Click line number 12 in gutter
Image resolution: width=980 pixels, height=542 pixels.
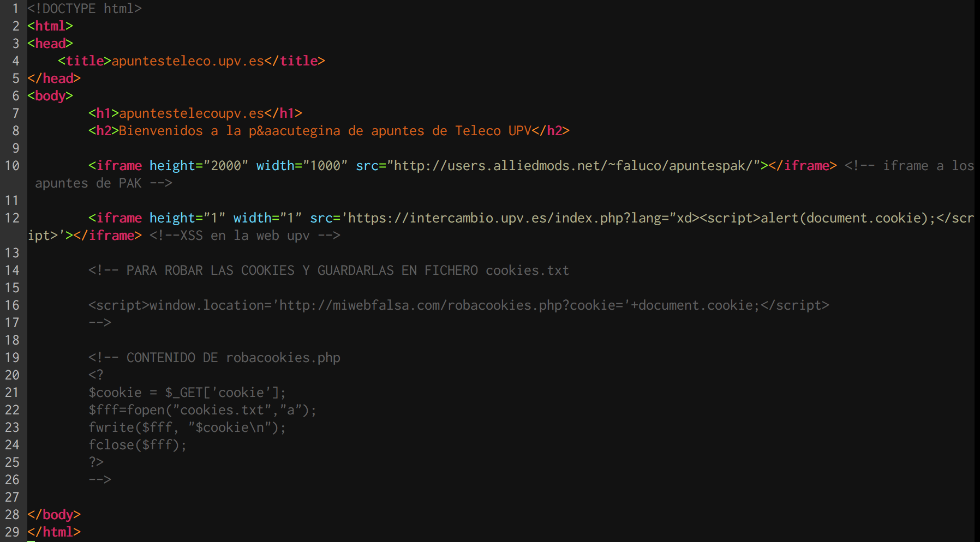point(12,218)
